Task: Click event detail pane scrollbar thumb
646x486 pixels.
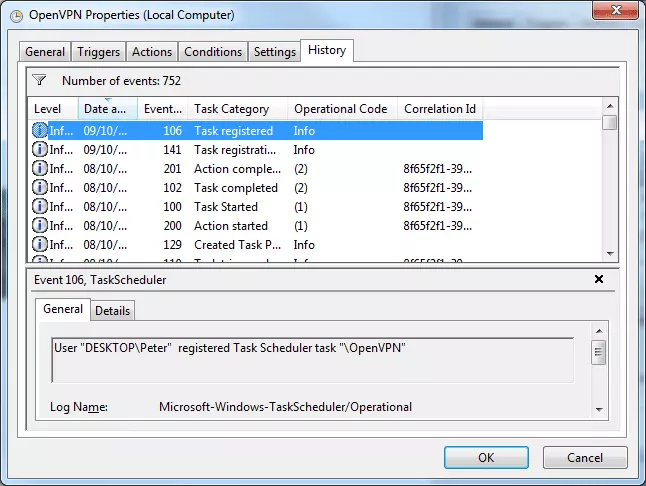Action: pyautogui.click(x=599, y=352)
